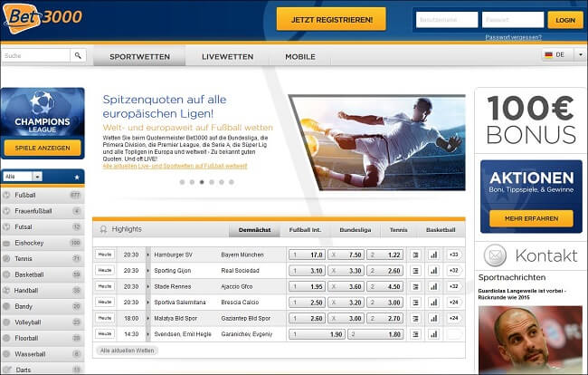Switch to the Fußball Int. tab

[x=305, y=230]
